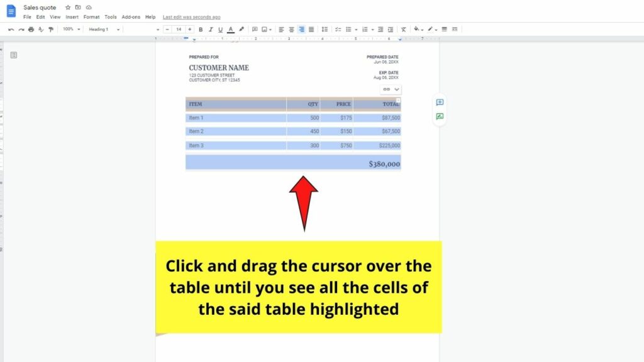This screenshot has height=362, width=644.
Task: Star the Sales quote document
Action: click(67, 8)
